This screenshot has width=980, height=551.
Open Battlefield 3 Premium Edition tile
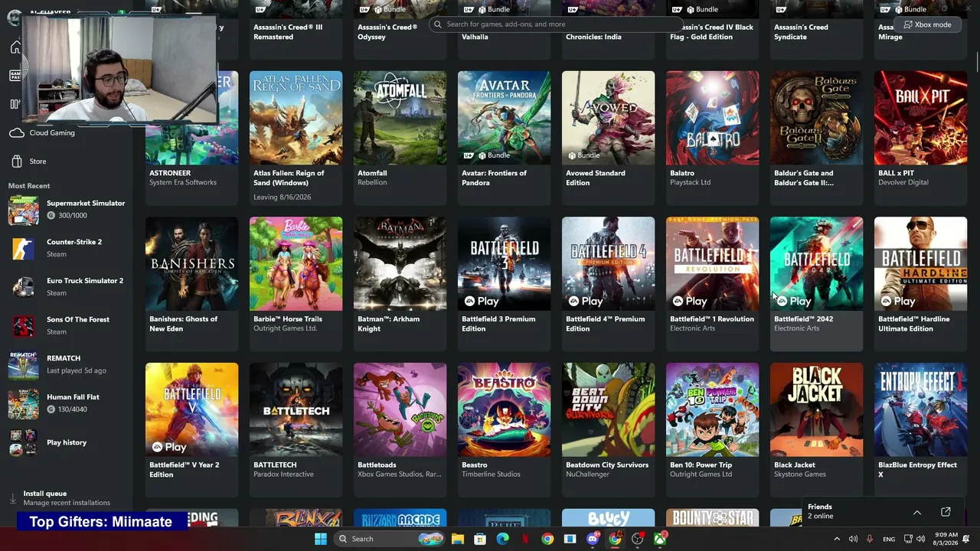[504, 284]
